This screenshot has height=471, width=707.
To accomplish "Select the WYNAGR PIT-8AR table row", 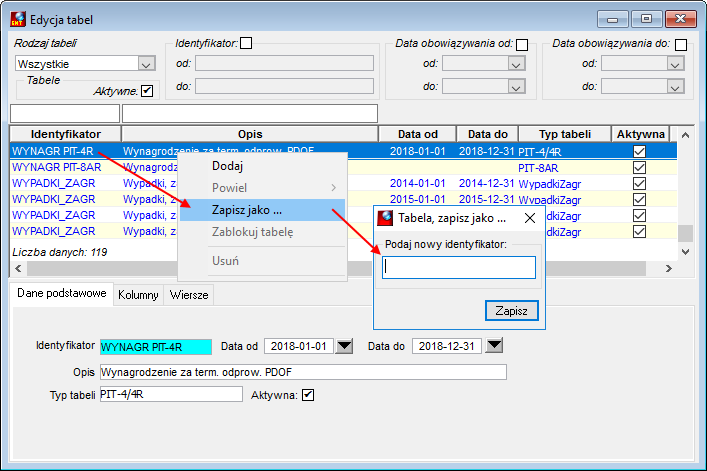I will click(x=344, y=168).
